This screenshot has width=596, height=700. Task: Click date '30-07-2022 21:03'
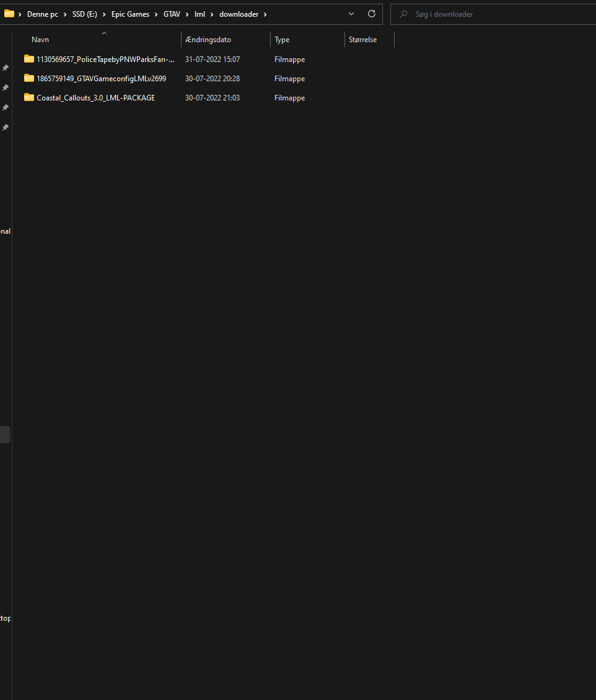[x=213, y=98]
